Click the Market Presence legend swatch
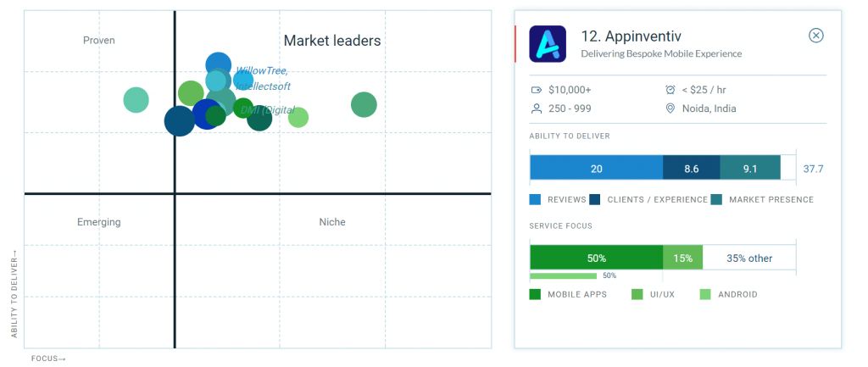 coord(716,199)
